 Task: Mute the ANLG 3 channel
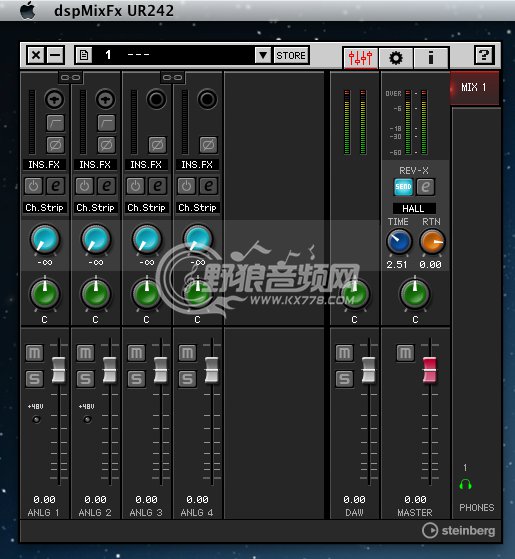(x=136, y=353)
